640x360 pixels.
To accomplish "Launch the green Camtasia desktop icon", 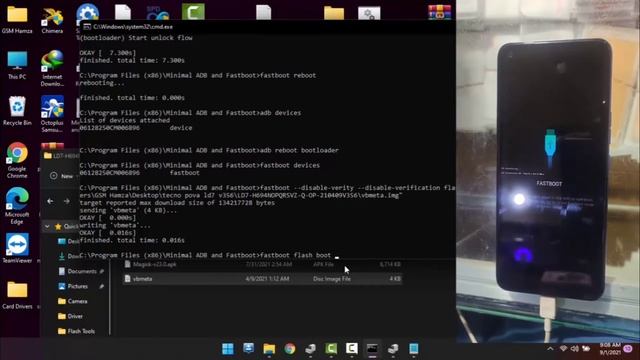I will pos(193,11).
